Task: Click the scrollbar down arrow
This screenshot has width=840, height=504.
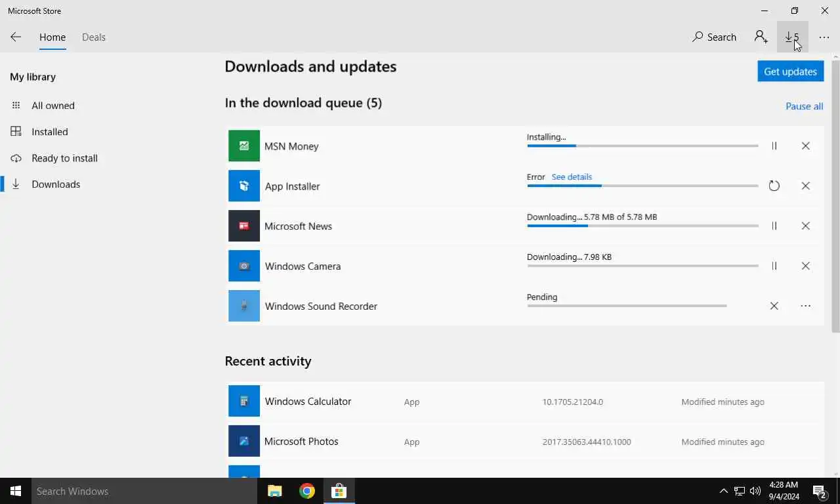Action: [x=835, y=473]
